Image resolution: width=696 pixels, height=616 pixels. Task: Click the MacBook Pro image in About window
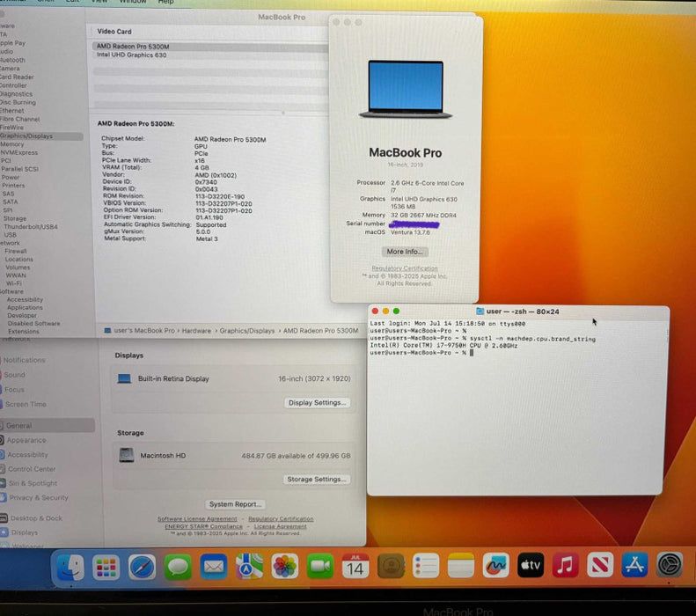[x=406, y=90]
